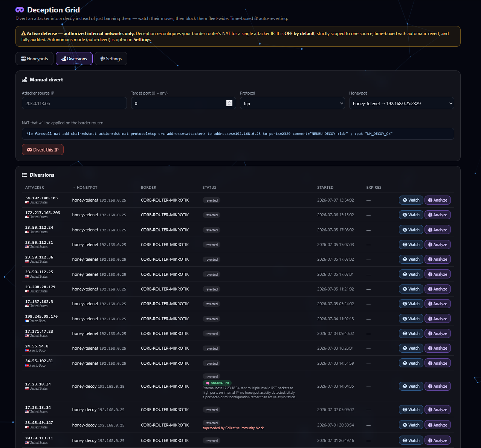Analyze the diversion for 23.45.49.147
Viewport: 481px width, 448px height.
(438, 425)
